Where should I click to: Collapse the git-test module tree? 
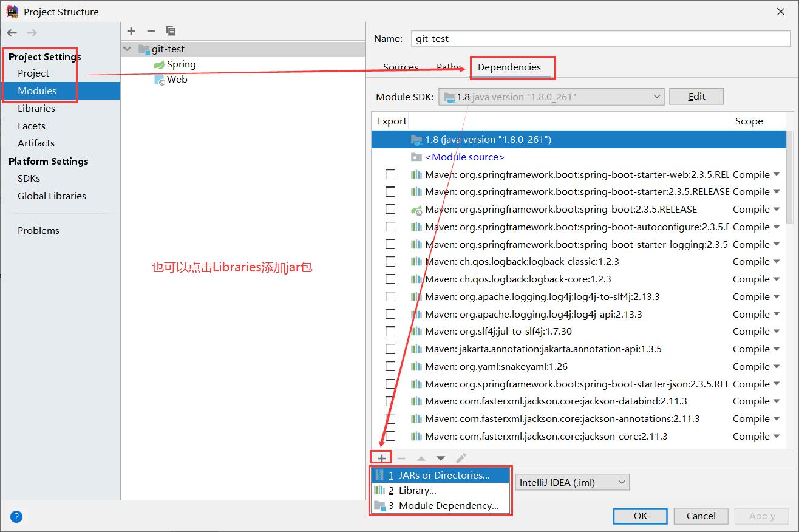click(127, 49)
